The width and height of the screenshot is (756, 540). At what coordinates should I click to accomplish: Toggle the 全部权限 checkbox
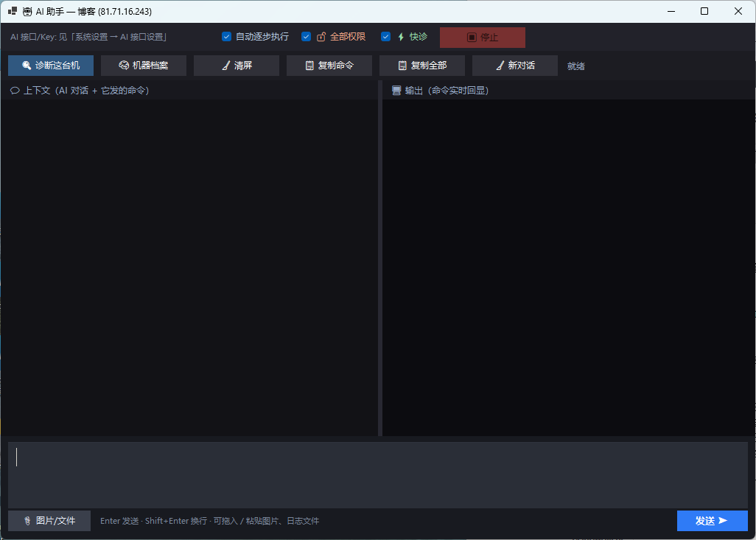pyautogui.click(x=306, y=37)
